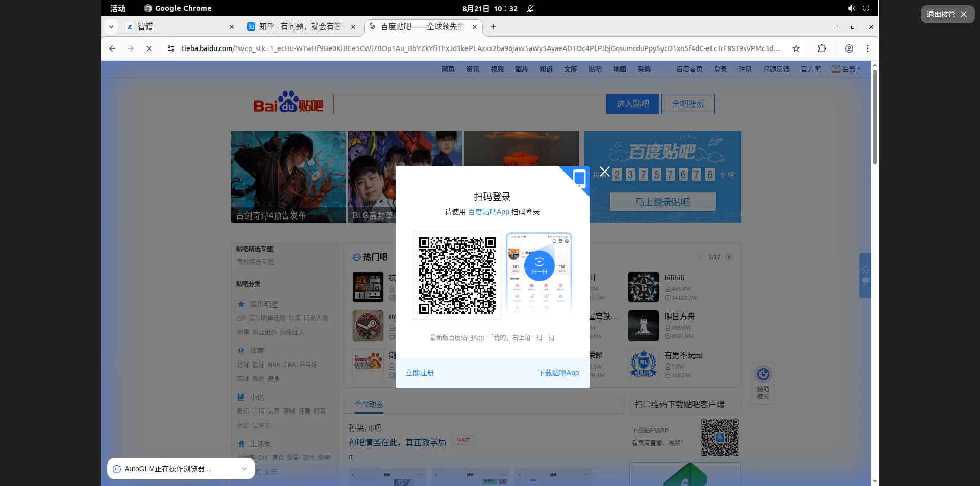
Task: Open Chrome extensions menu
Action: point(822,48)
